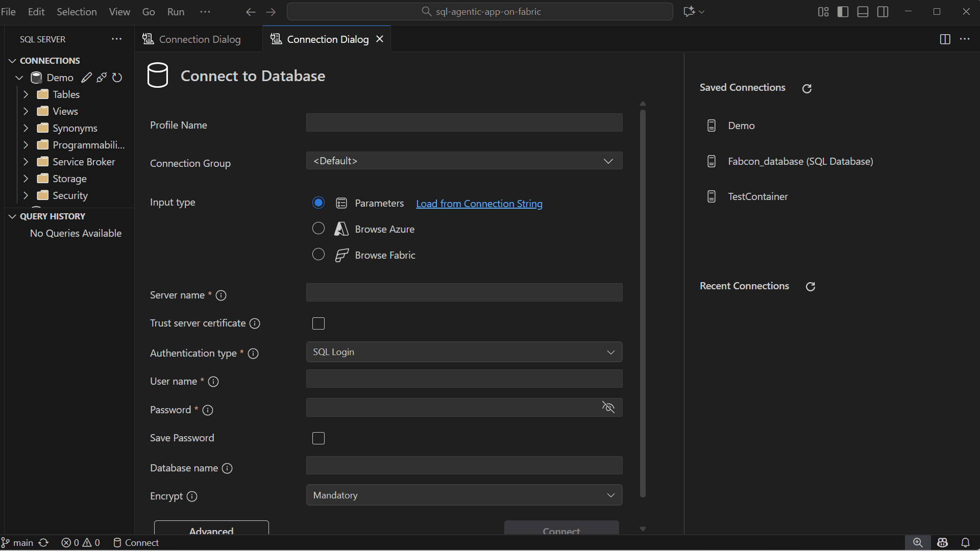The image size is (980, 551).
Task: Click inside the Profile Name field
Action: (463, 122)
